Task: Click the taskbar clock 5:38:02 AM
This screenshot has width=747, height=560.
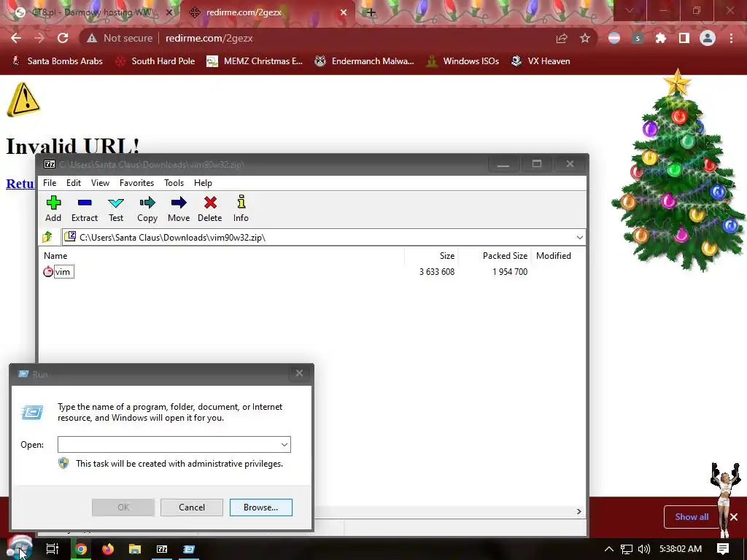Action: (x=681, y=549)
